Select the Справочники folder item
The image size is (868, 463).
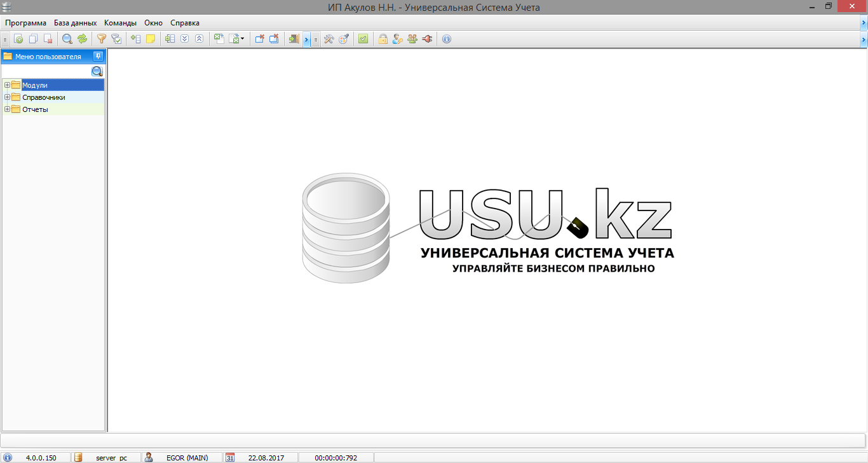point(44,97)
